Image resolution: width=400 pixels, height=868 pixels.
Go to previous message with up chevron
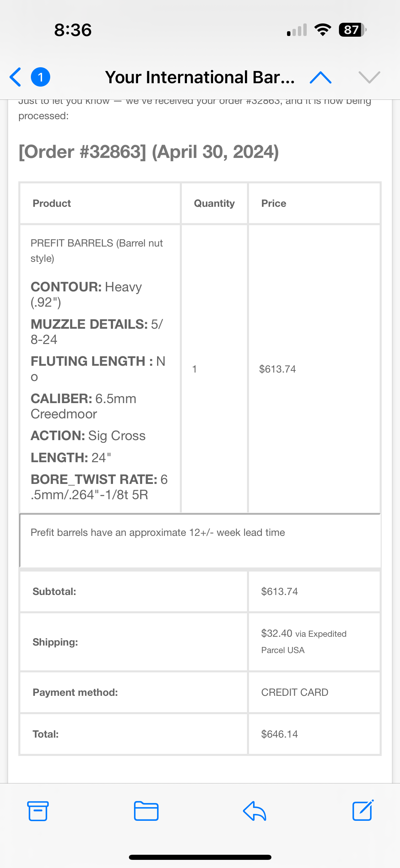tap(321, 77)
